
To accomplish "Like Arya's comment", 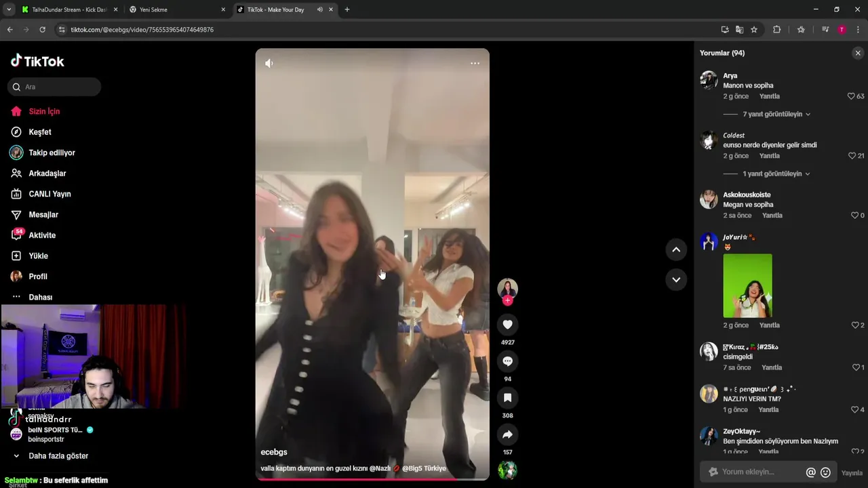I will coord(851,96).
